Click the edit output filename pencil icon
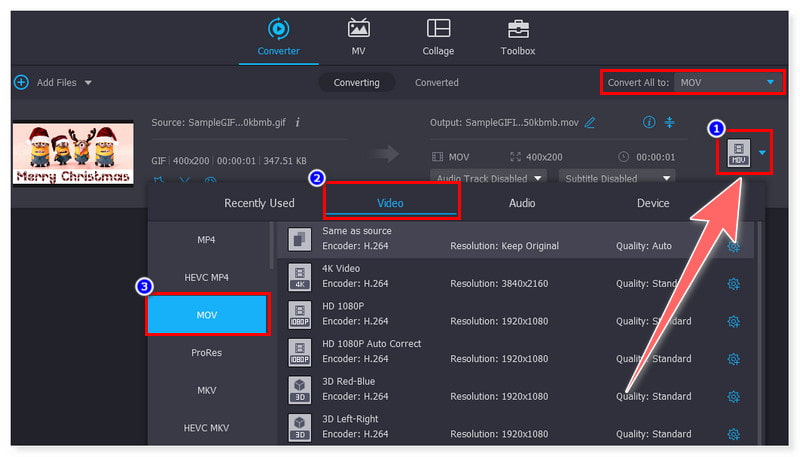 (x=590, y=123)
